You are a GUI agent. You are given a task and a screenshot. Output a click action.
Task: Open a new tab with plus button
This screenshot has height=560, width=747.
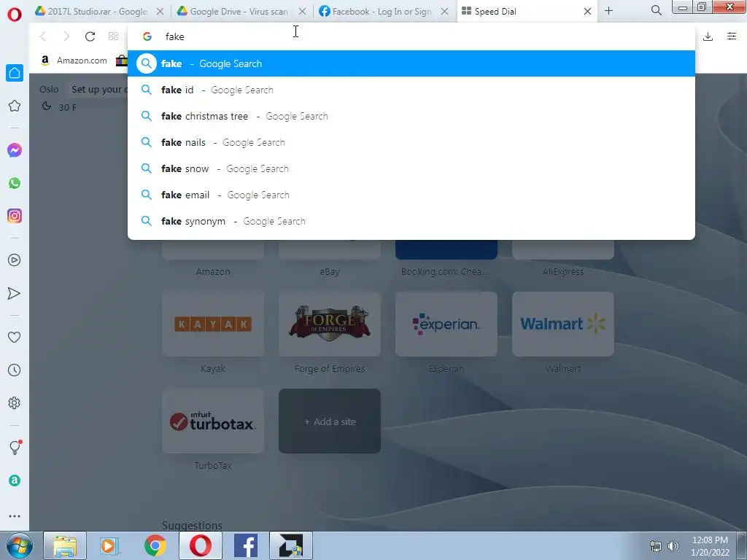tap(608, 10)
